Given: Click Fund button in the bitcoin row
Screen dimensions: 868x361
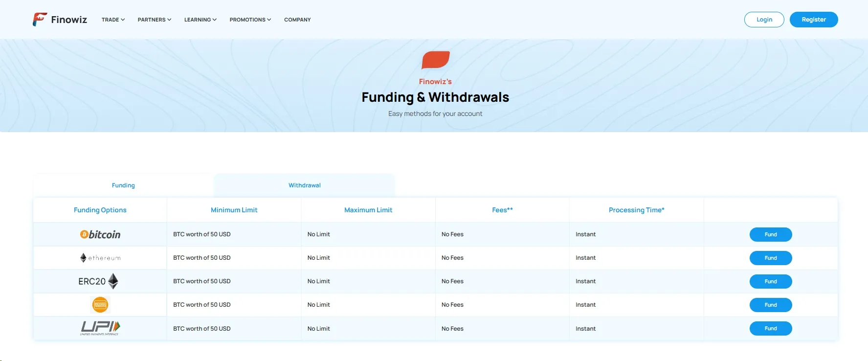Looking at the screenshot, I should tap(771, 234).
